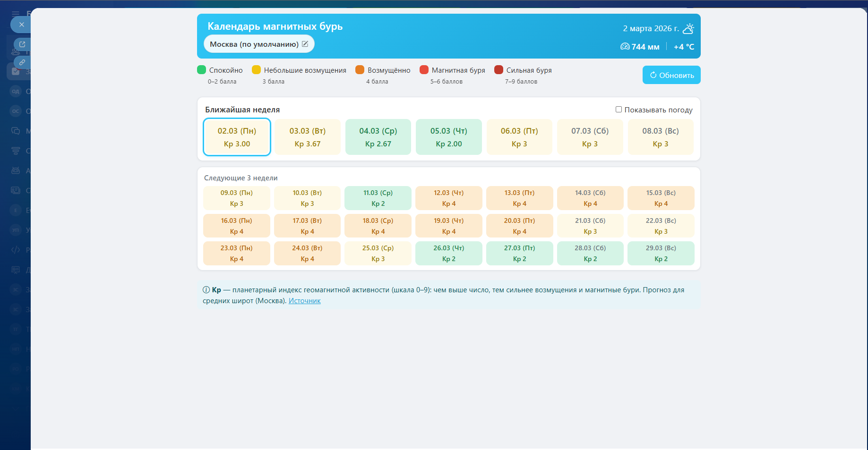Screen dimensions: 868x450
Task: Select the 02.03 (Пн) day card
Action: click(237, 137)
